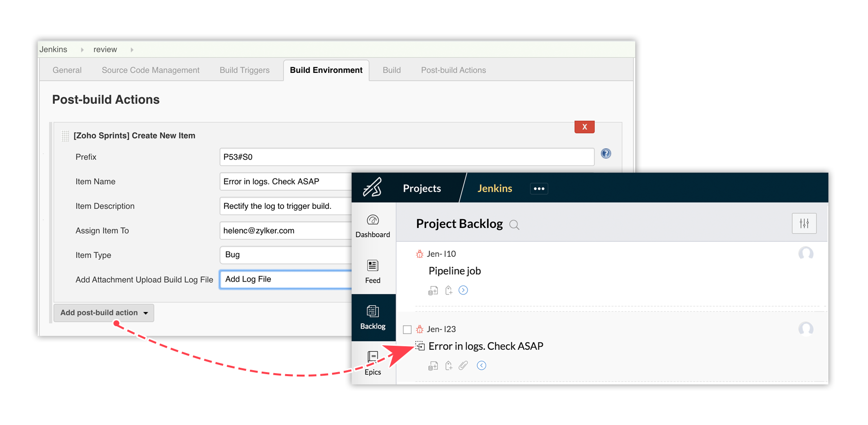This screenshot has height=425, width=868.
Task: Click the Project Backlog search icon
Action: tap(514, 225)
